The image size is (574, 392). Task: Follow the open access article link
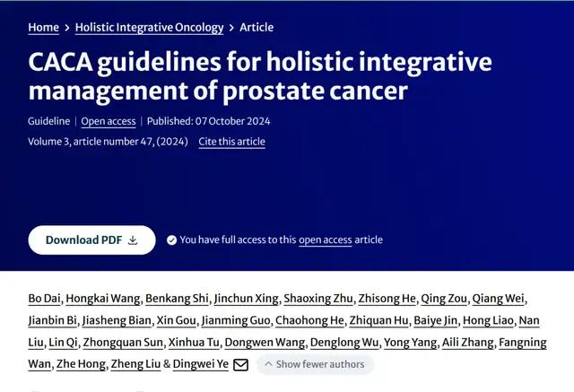tap(326, 240)
